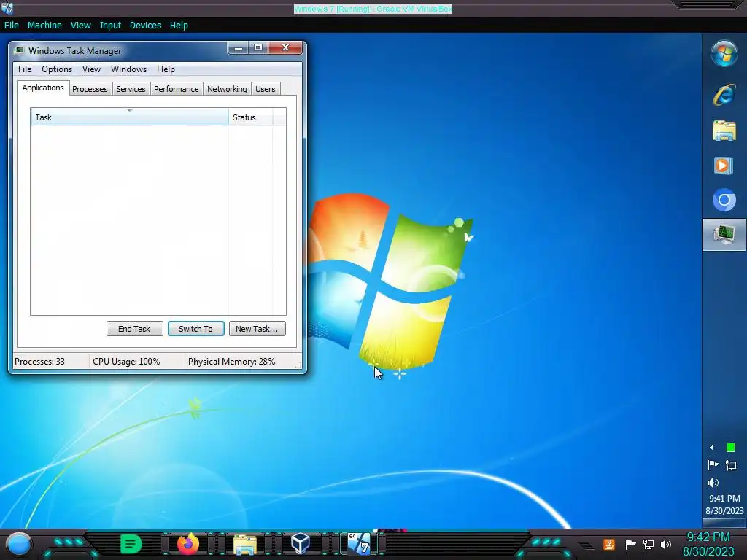Open VirtualBox Help menu
This screenshot has width=747, height=560.
point(179,26)
